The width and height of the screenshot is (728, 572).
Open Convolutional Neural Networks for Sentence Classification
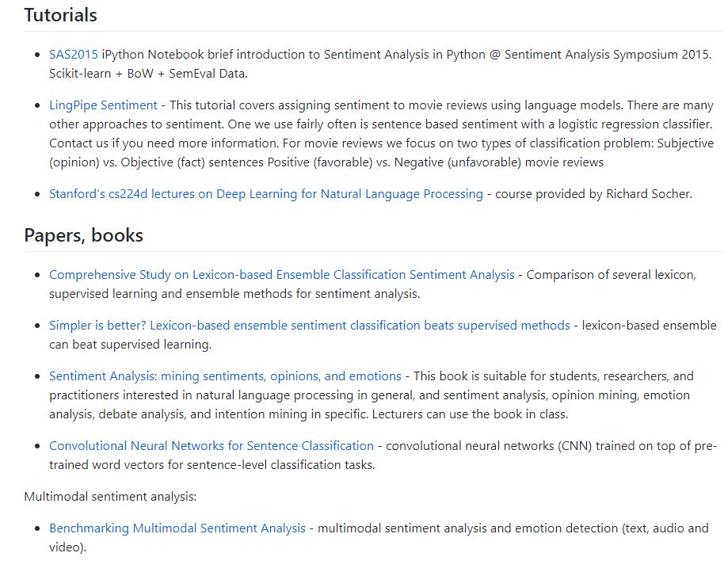pos(212,446)
